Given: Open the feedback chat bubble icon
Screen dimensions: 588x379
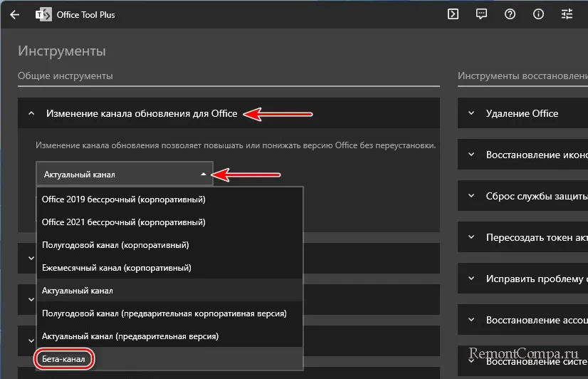Looking at the screenshot, I should [481, 14].
